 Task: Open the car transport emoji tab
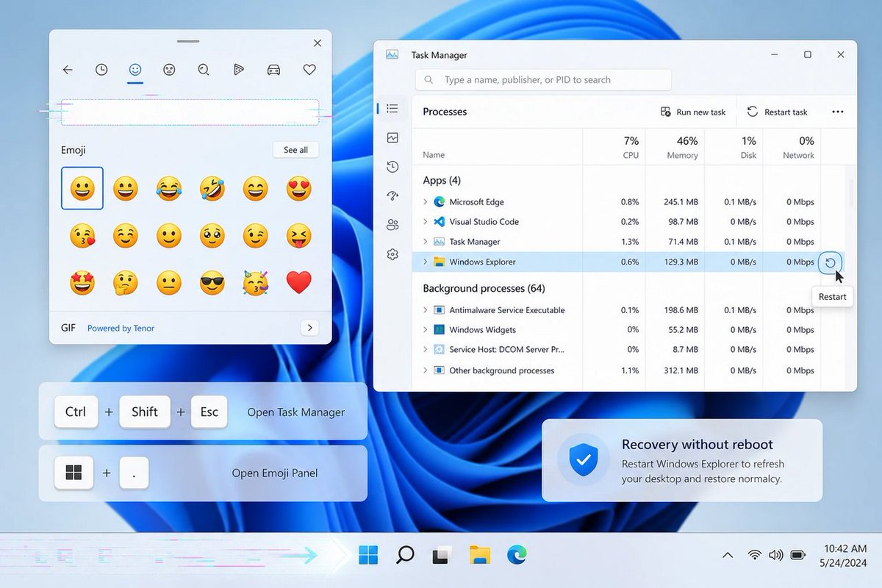point(273,70)
